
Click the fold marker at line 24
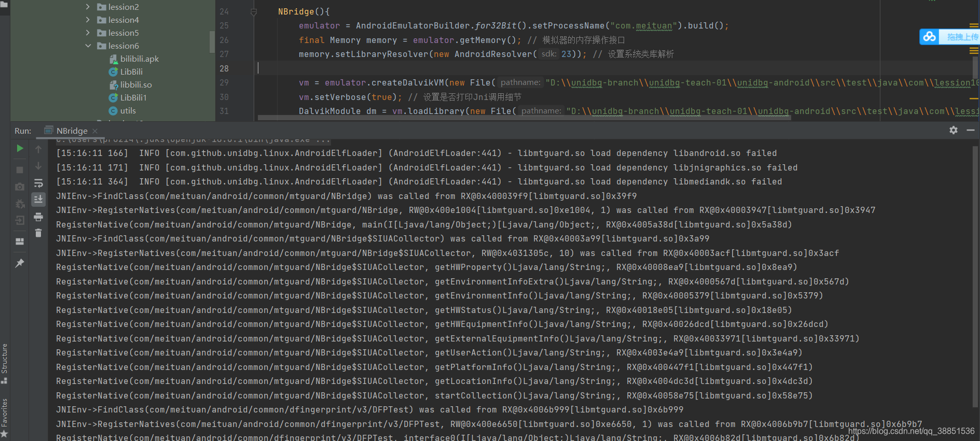pos(254,11)
